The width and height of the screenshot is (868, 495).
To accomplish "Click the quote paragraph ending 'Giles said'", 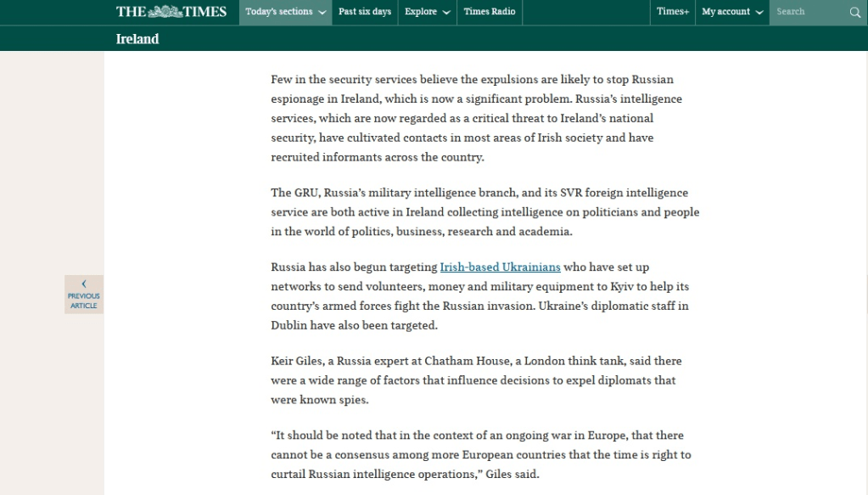I will (x=480, y=454).
